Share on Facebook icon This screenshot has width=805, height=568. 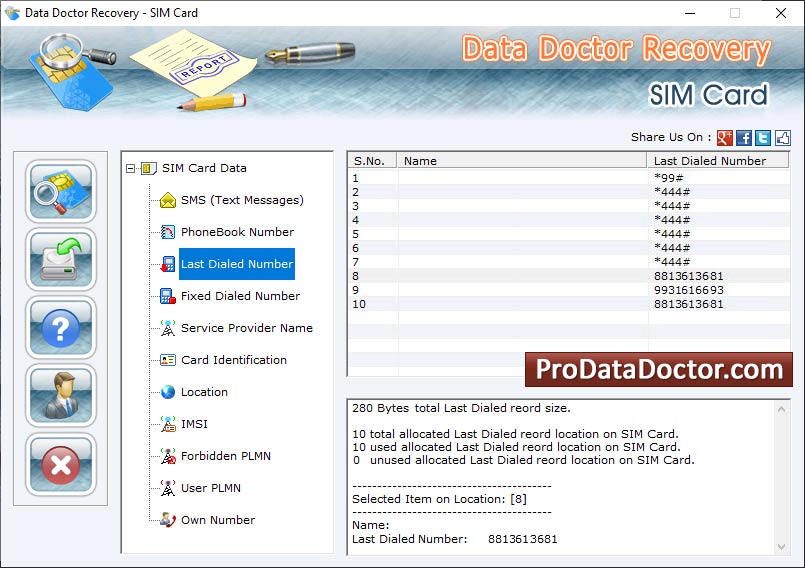(744, 138)
